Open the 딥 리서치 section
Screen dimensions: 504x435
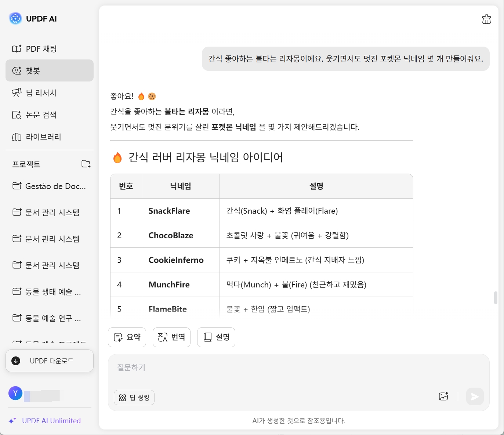coord(41,93)
